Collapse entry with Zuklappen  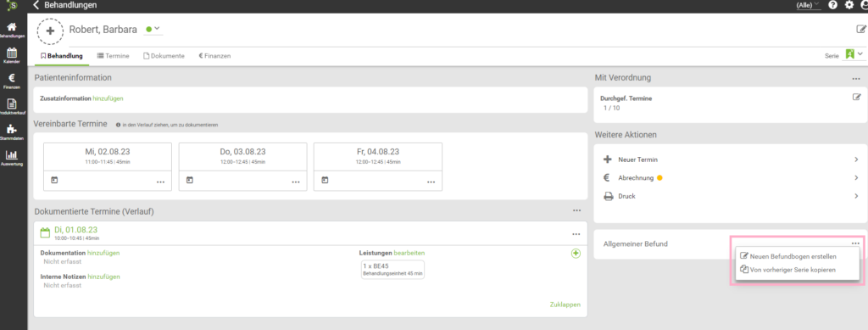pos(565,304)
